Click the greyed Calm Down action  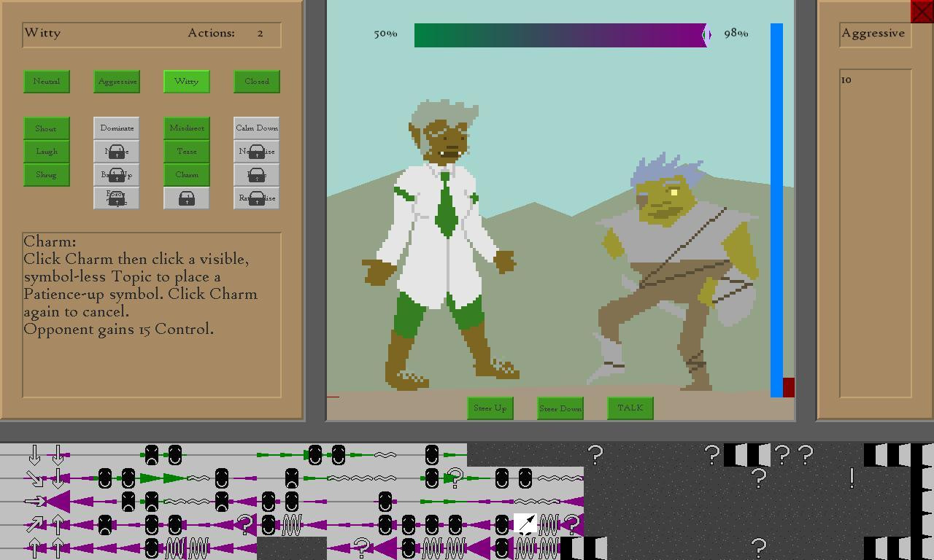(257, 128)
